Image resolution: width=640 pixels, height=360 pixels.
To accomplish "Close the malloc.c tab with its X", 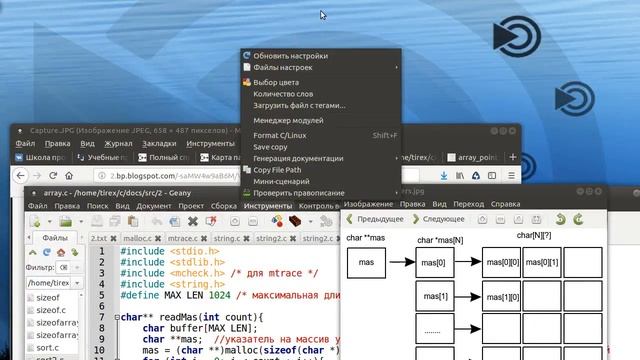I will (x=158, y=238).
